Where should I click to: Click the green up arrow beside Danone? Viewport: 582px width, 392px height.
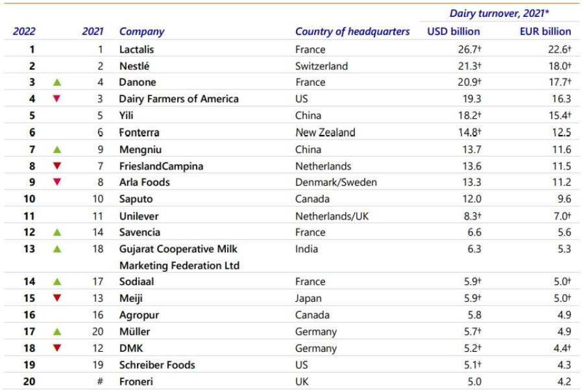click(57, 82)
